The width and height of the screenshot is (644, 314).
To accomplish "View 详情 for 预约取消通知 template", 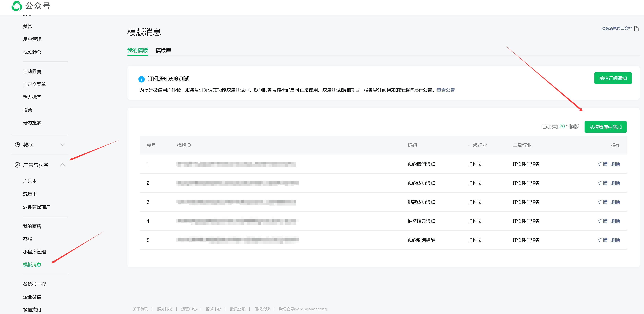I will (x=602, y=164).
